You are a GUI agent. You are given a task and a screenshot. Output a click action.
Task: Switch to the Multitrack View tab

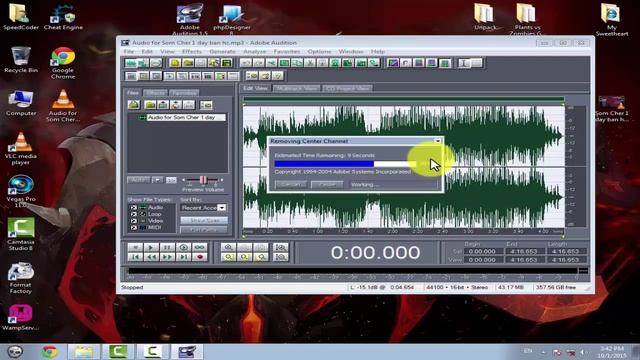point(297,88)
